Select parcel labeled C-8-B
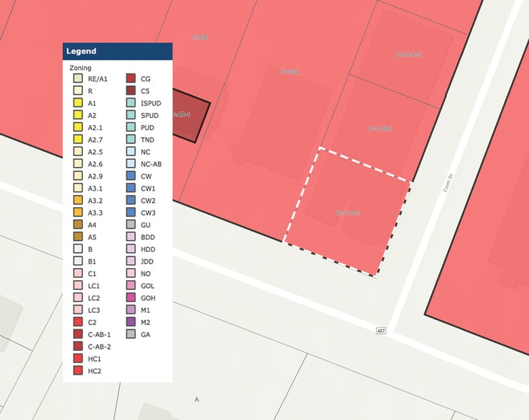 pos(200,37)
